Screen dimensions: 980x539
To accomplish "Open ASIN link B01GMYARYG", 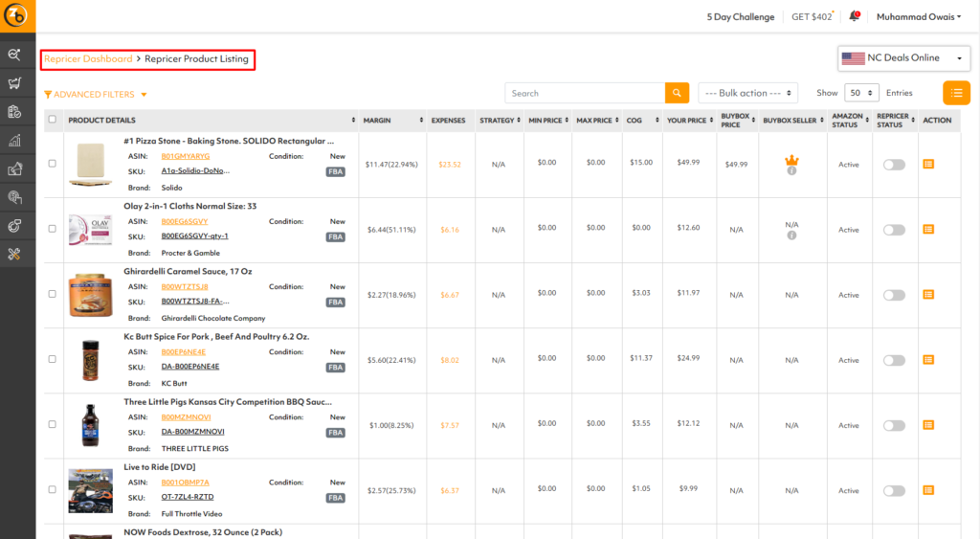I will pos(186,156).
